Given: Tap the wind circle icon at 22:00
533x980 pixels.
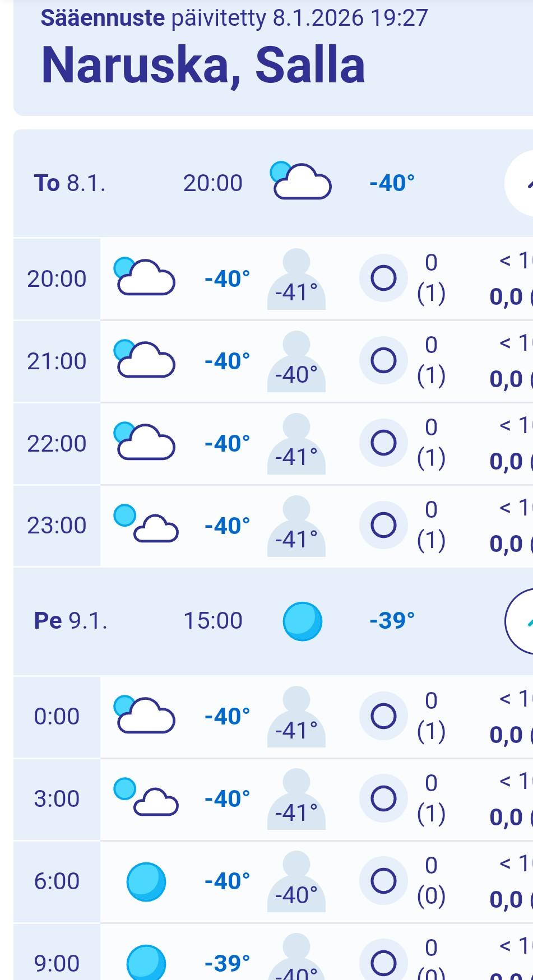Looking at the screenshot, I should (384, 443).
